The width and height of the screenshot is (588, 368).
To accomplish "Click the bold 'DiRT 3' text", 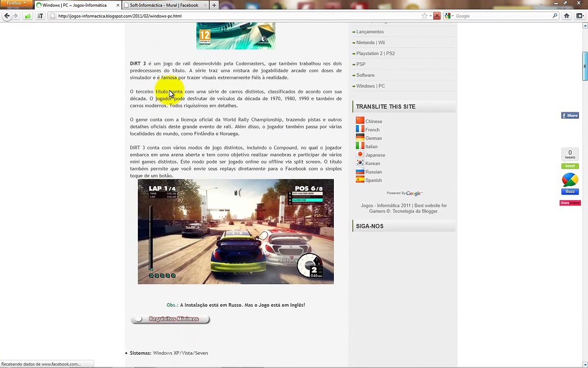I will (x=138, y=63).
